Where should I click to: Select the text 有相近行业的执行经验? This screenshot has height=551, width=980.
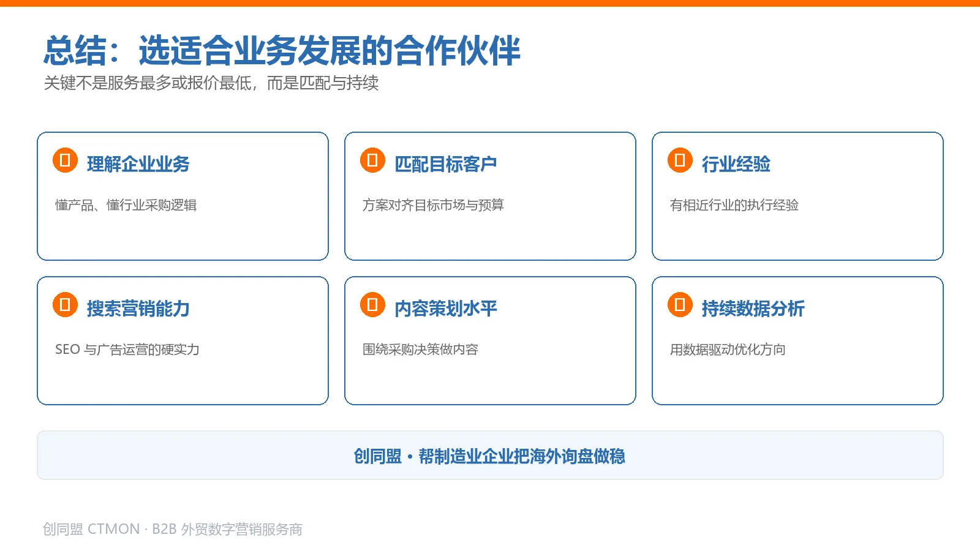(734, 205)
